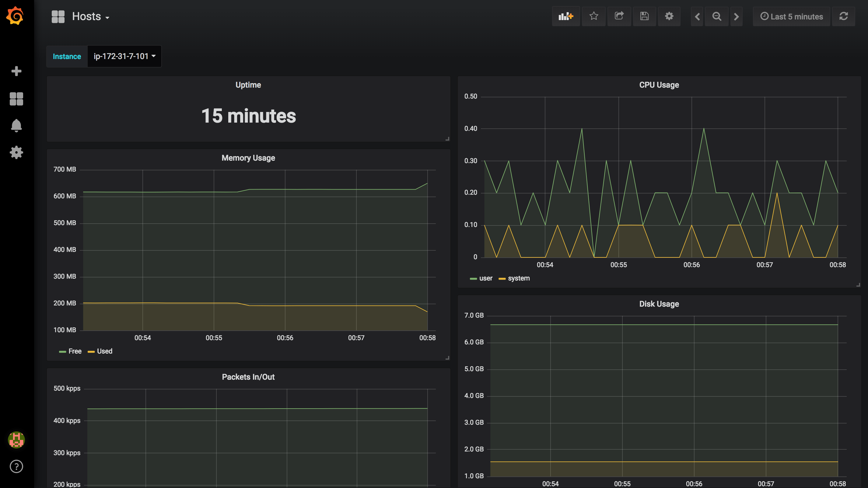The width and height of the screenshot is (868, 488).
Task: Toggle the user series in CPU legend
Action: 485,278
